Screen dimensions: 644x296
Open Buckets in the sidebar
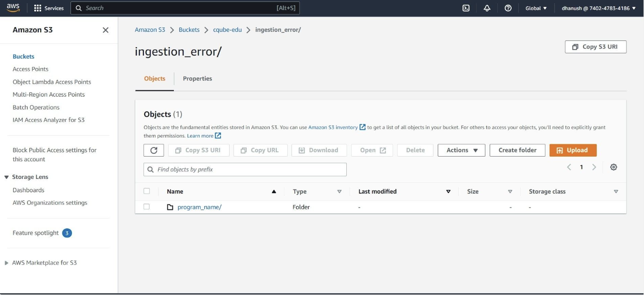(x=23, y=57)
